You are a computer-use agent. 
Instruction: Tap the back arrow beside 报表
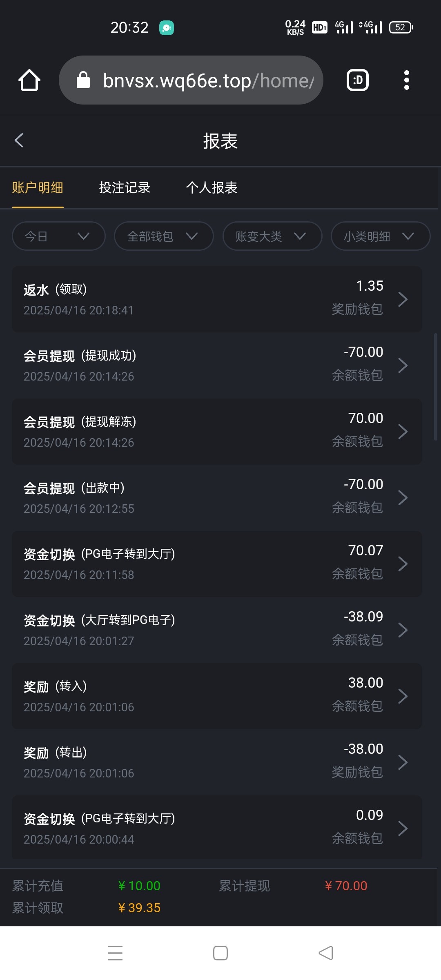tap(19, 140)
